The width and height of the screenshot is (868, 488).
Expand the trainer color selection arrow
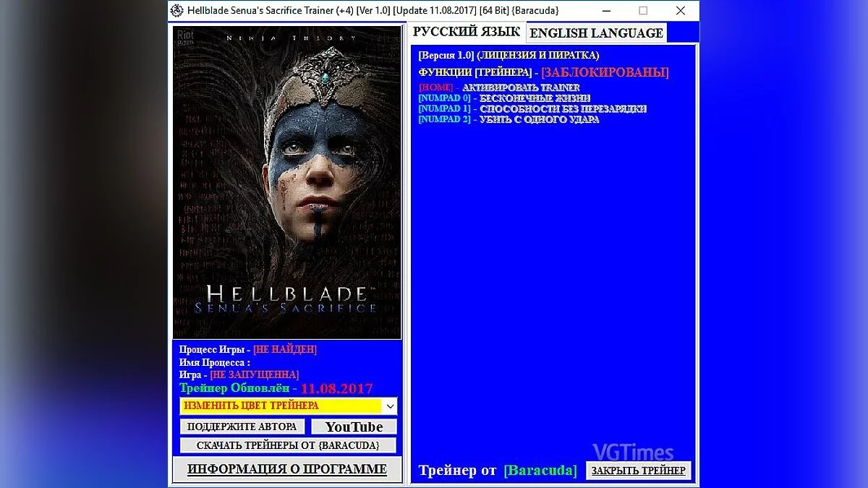pyautogui.click(x=389, y=406)
